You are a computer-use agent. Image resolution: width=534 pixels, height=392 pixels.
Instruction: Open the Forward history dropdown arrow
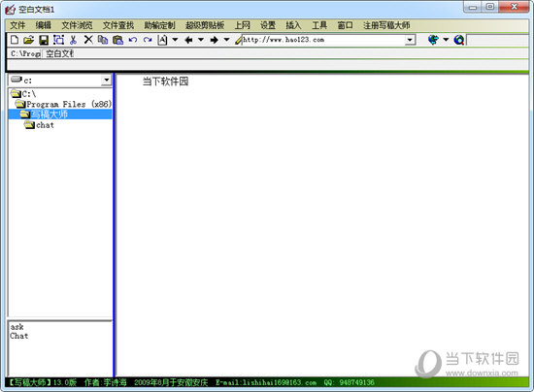(227, 40)
